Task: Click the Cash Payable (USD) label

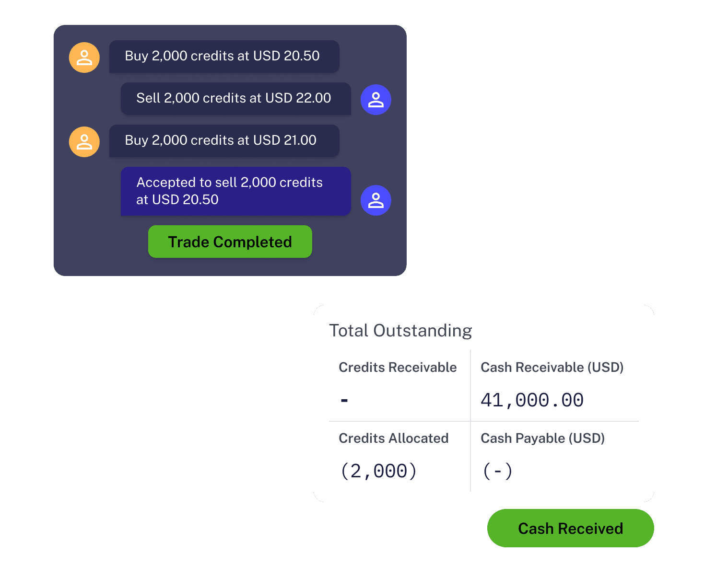Action: point(542,439)
